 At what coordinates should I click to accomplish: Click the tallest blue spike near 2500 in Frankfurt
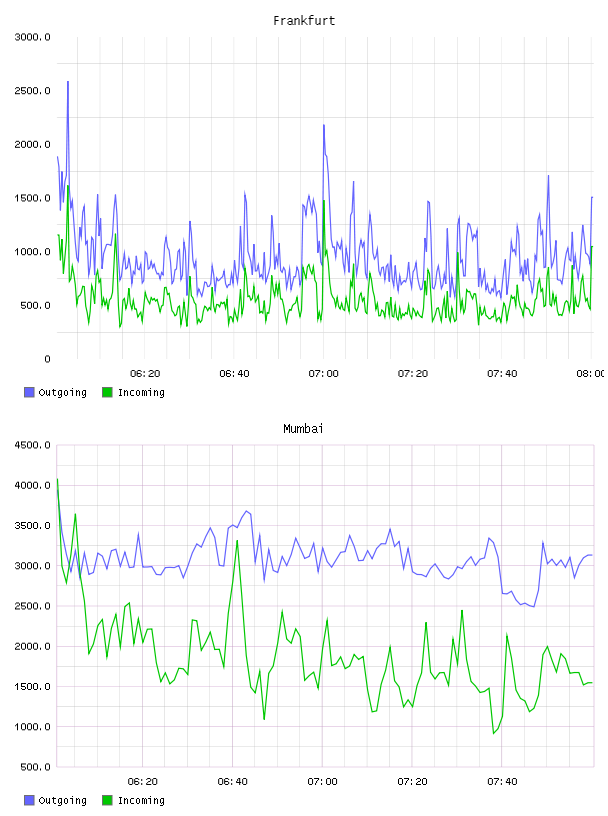68,82
